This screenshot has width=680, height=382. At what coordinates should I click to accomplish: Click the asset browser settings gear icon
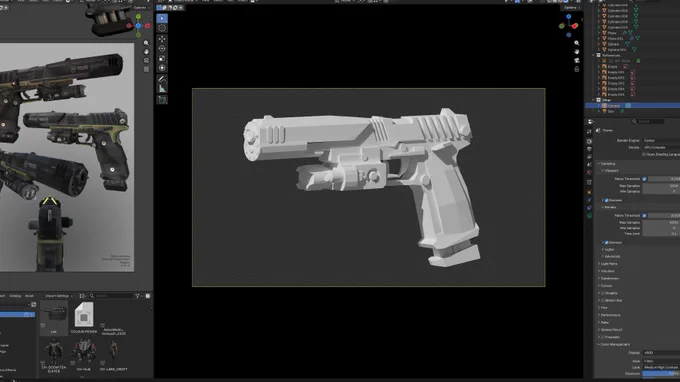pos(148,296)
